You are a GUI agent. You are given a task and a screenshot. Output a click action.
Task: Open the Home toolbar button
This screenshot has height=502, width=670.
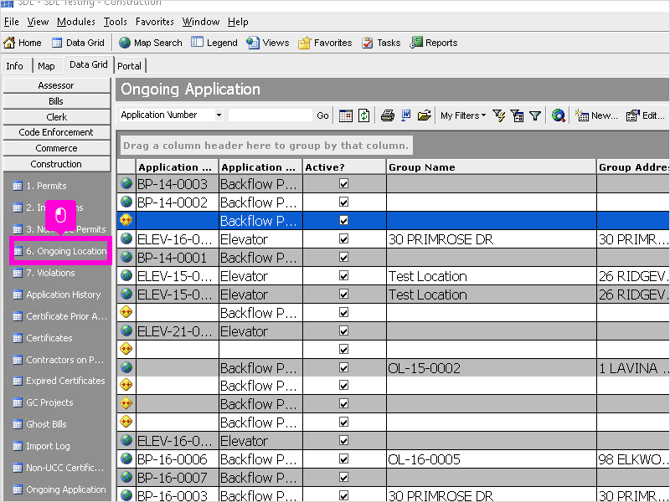(22, 43)
